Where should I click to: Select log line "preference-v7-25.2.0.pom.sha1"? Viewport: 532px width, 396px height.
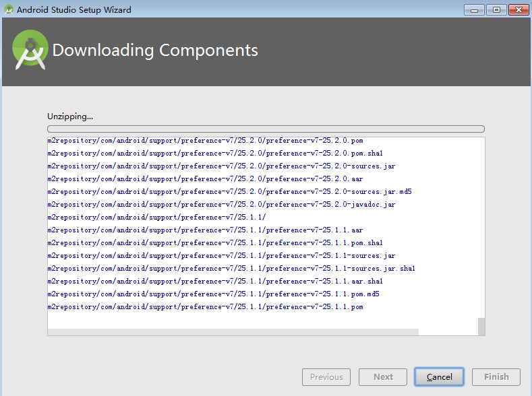coord(215,154)
